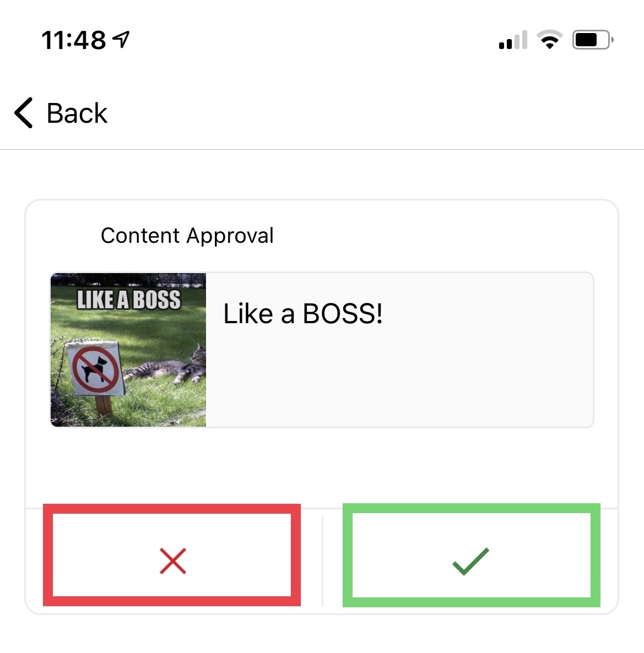Approve the content with the green checkmark
This screenshot has width=644, height=653.
pos(470,561)
